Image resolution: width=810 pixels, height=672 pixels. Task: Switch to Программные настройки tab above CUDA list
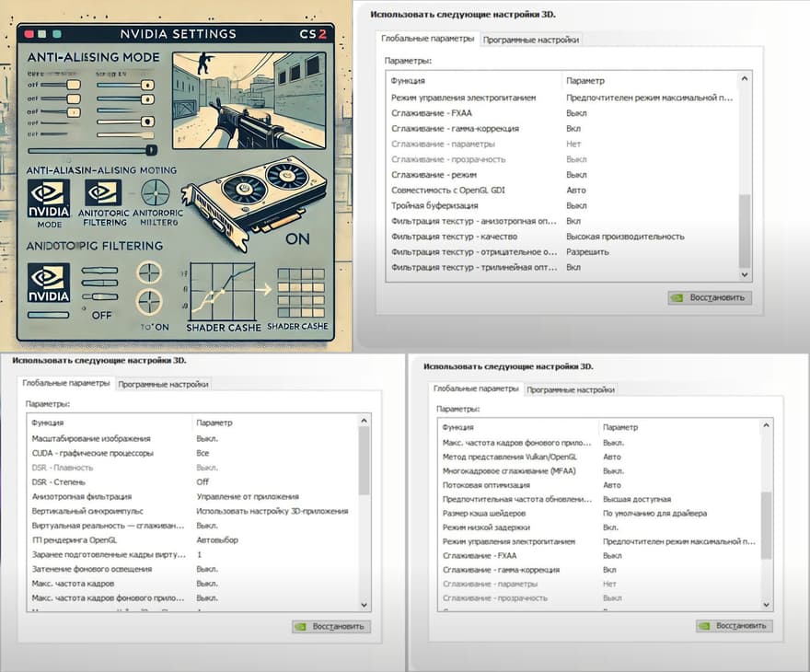[163, 384]
